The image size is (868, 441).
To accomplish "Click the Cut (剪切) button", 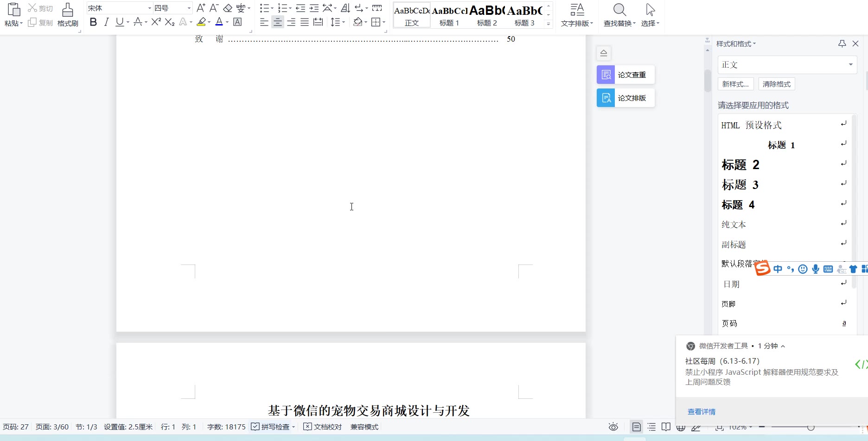I will click(x=40, y=8).
